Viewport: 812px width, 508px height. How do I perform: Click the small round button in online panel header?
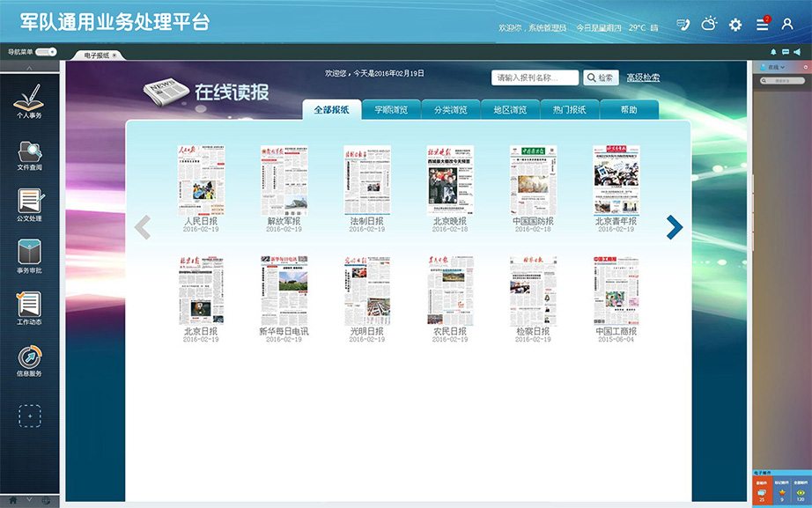click(805, 67)
